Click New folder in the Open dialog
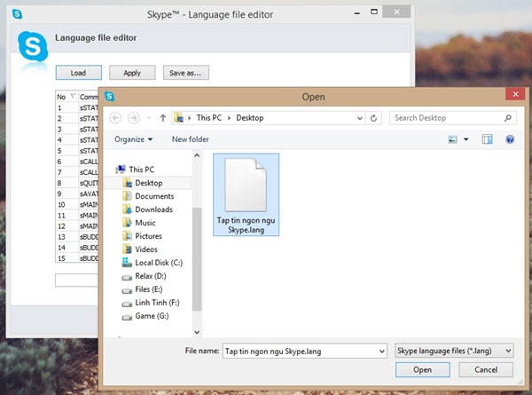The image size is (532, 395). 190,139
